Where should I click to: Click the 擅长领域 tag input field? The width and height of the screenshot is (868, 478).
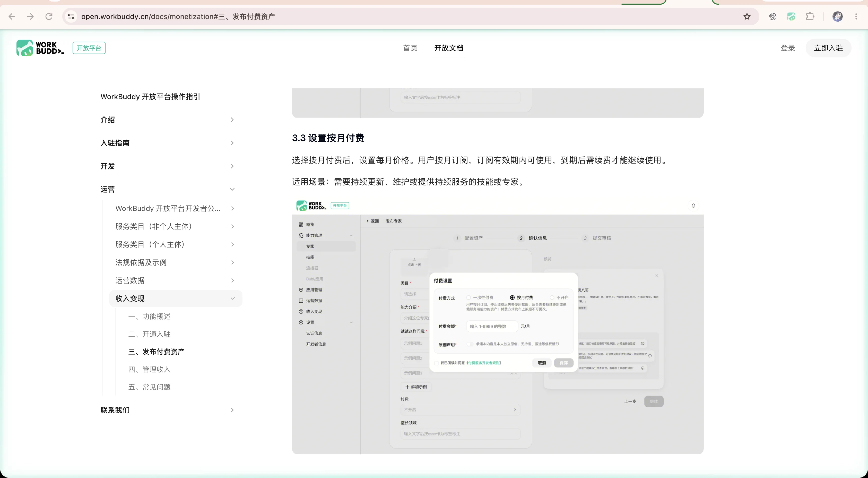[460, 433]
